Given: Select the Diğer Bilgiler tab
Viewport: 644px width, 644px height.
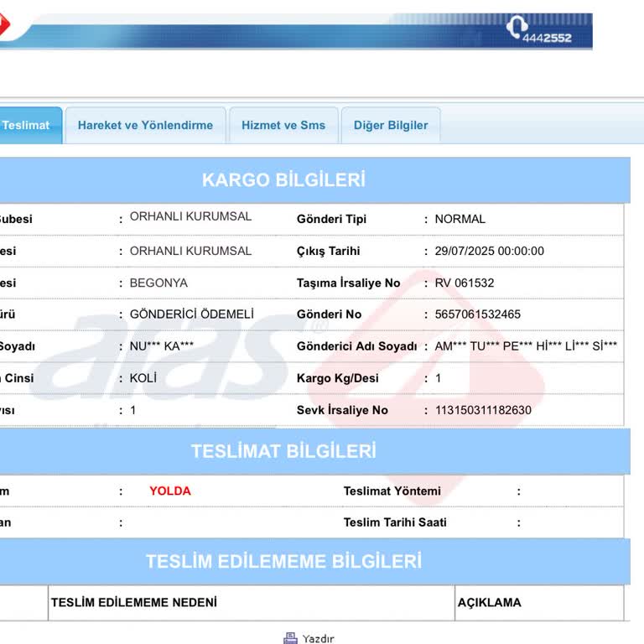Looking at the screenshot, I should tap(390, 126).
